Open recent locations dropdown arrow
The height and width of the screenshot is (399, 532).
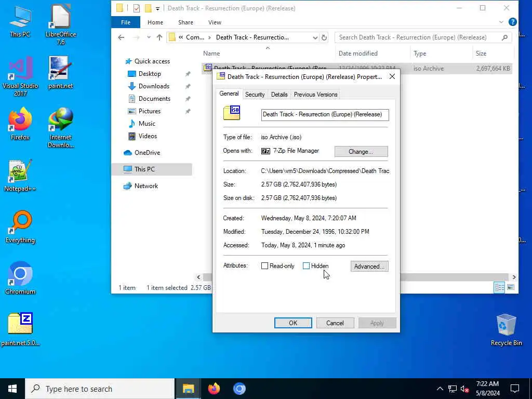click(149, 37)
